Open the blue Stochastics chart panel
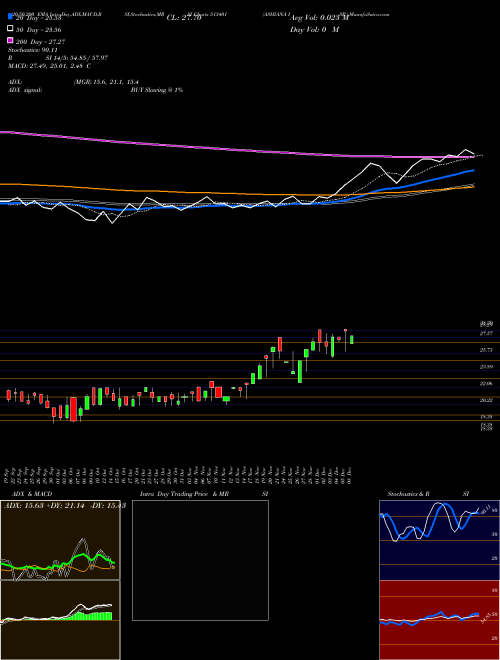500x660 pixels. 439,540
